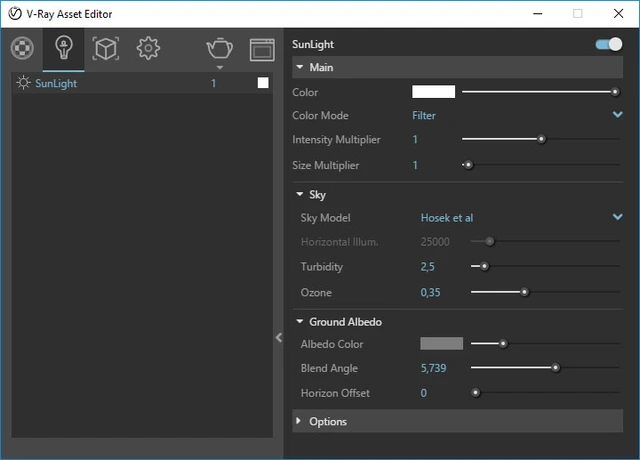The height and width of the screenshot is (460, 640).
Task: Open V-Ray render Settings gear
Action: (149, 49)
